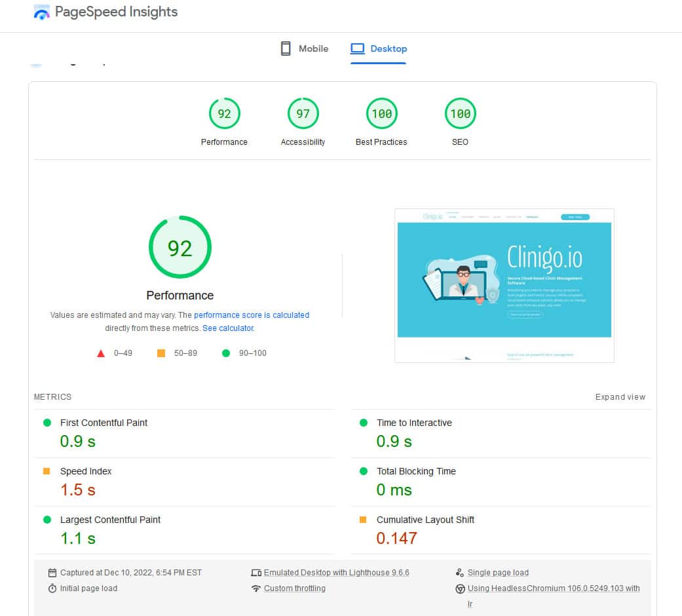
Task: Click the 'Custom throttling' label
Action: pos(294,588)
